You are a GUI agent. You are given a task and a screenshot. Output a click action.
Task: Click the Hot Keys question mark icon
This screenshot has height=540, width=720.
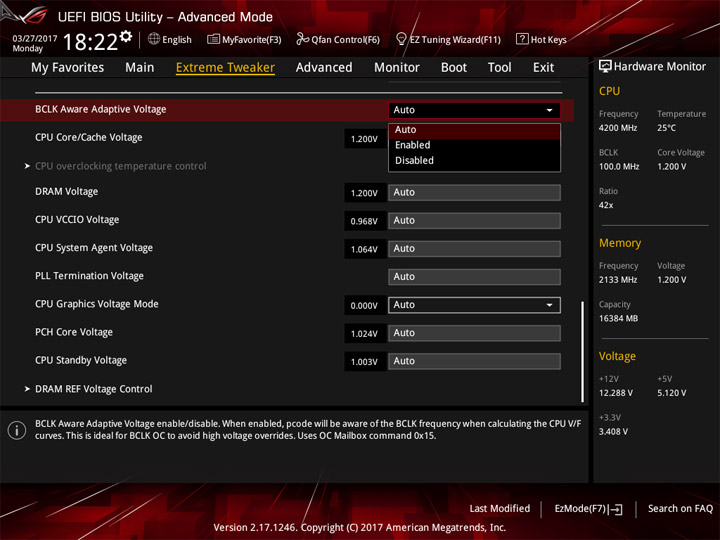pos(522,39)
